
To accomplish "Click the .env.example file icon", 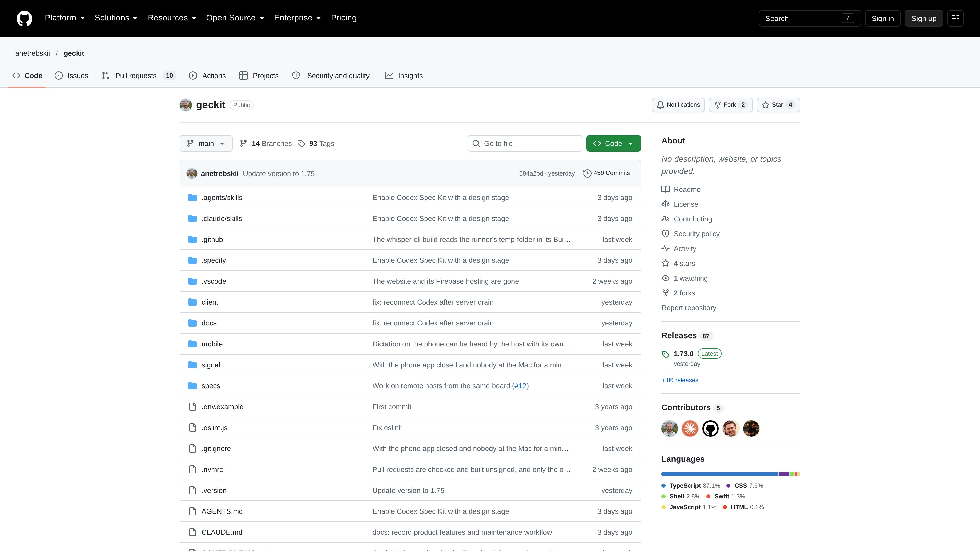I will click(x=192, y=407).
